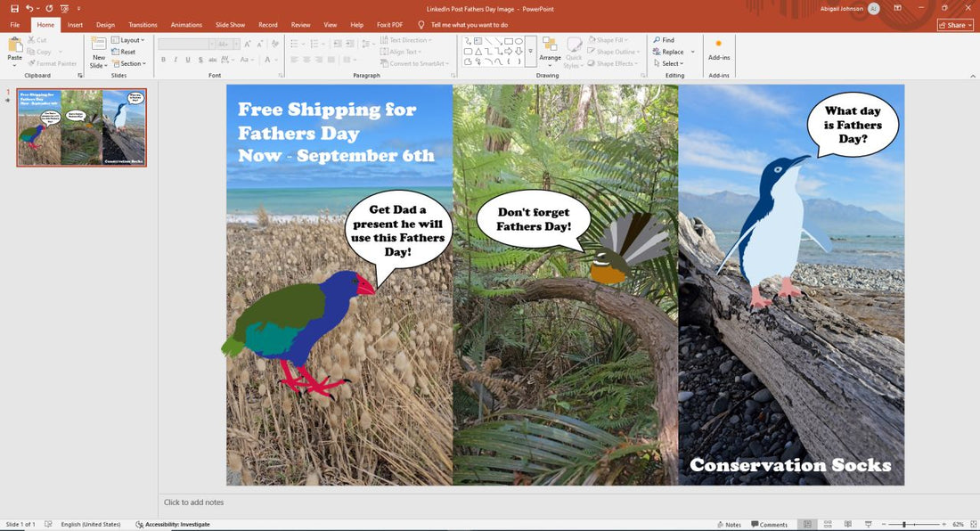The height and width of the screenshot is (531, 980).
Task: Open the File menu
Action: pyautogui.click(x=15, y=25)
